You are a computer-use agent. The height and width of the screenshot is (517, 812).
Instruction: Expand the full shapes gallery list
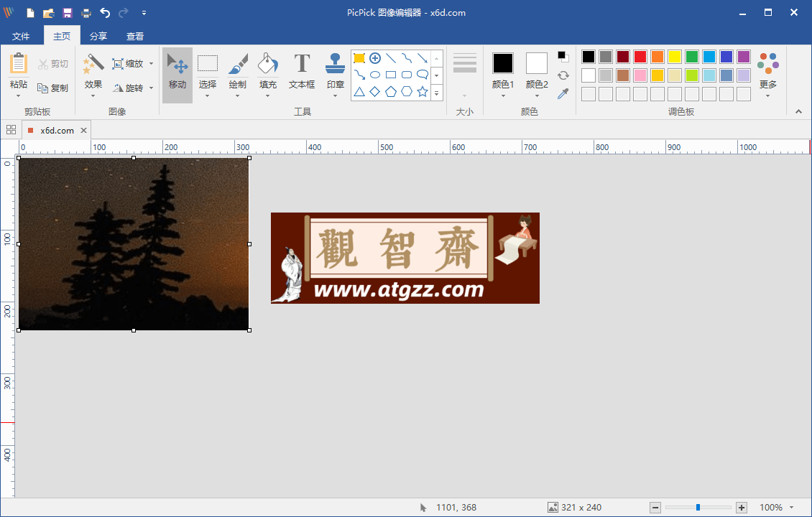click(x=437, y=93)
